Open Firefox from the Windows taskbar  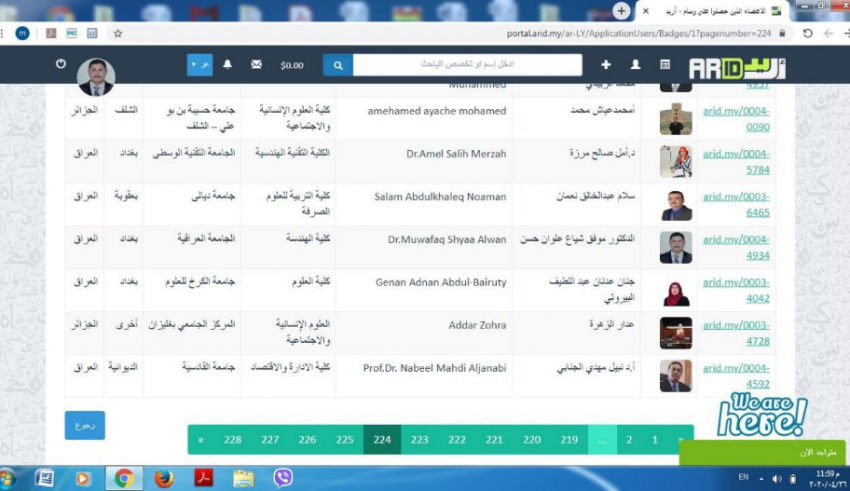coord(164,478)
